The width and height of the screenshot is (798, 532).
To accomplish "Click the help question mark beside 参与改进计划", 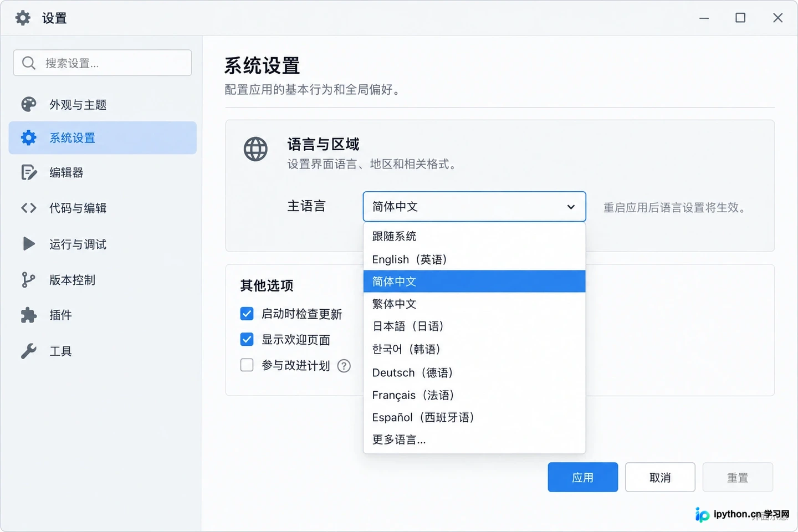I will click(x=344, y=366).
